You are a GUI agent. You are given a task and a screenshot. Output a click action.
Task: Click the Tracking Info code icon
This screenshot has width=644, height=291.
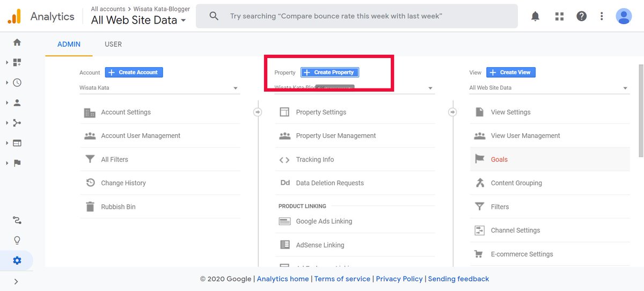(284, 159)
